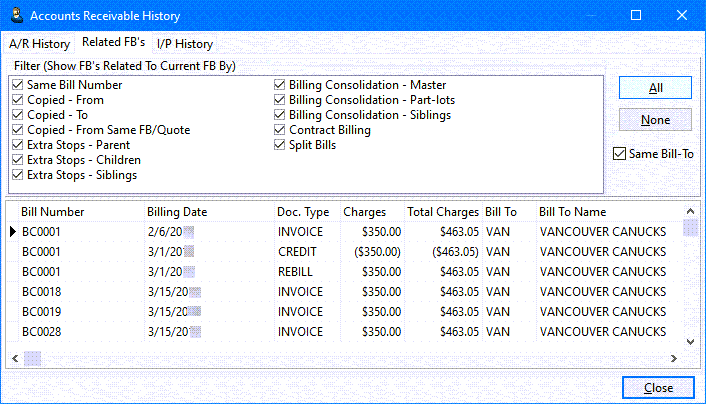Disable the Contract Billing filter
706x404 pixels.
[281, 130]
